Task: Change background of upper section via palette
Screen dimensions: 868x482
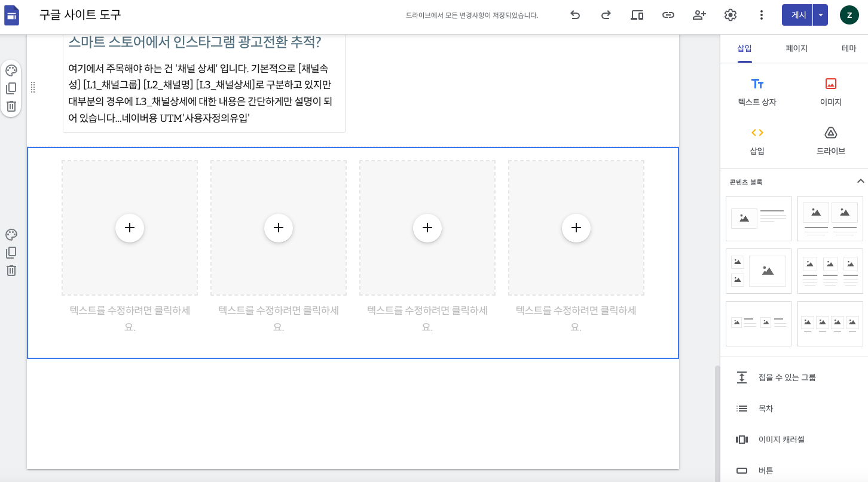Action: click(x=11, y=70)
